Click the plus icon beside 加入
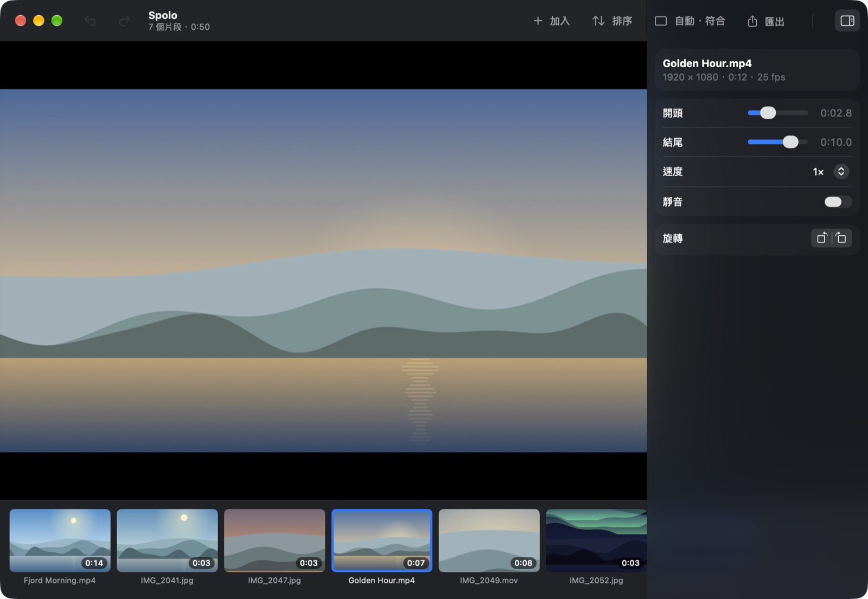Viewport: 868px width, 599px height. pos(538,21)
